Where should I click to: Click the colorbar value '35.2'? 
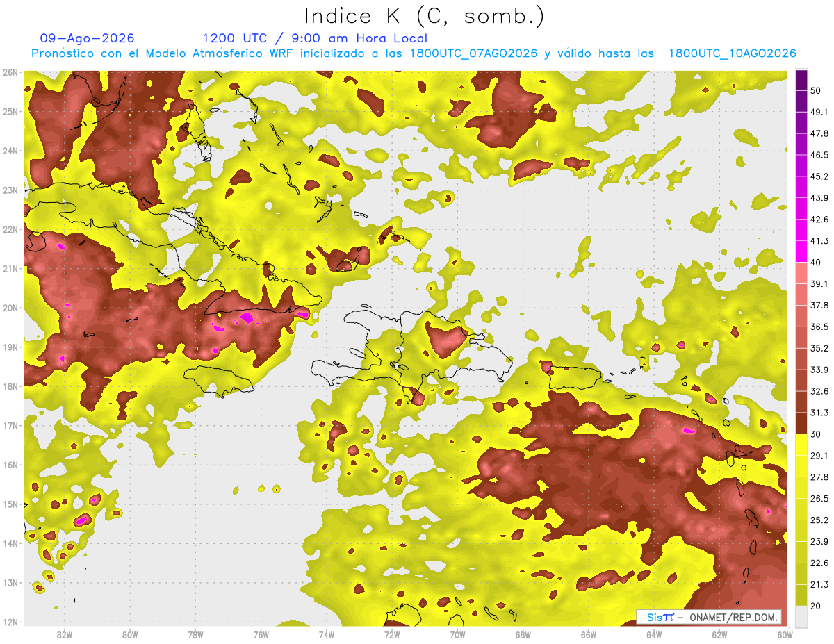coord(819,348)
